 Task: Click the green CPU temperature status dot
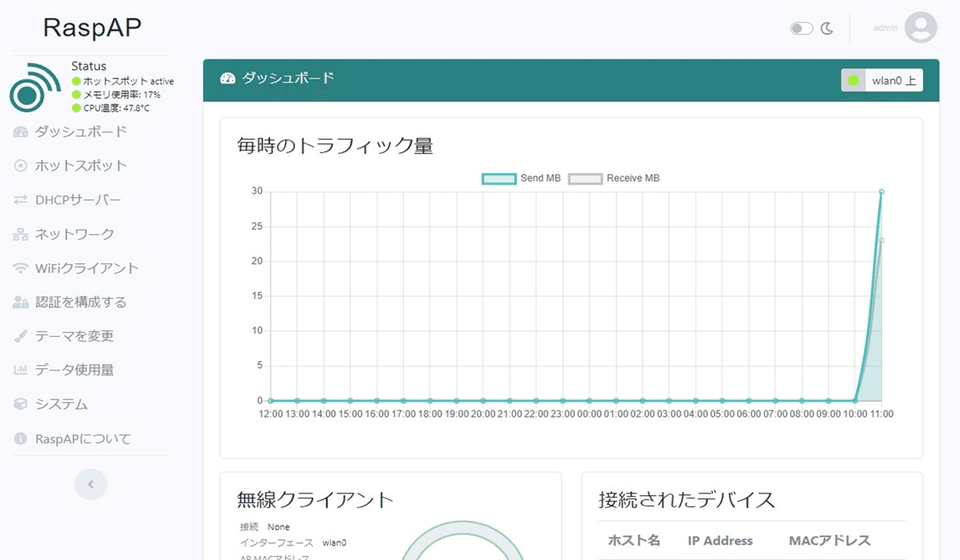point(76,108)
